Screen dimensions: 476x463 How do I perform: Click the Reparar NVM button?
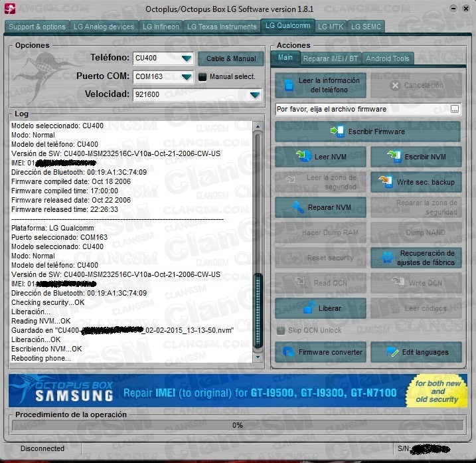pyautogui.click(x=320, y=207)
